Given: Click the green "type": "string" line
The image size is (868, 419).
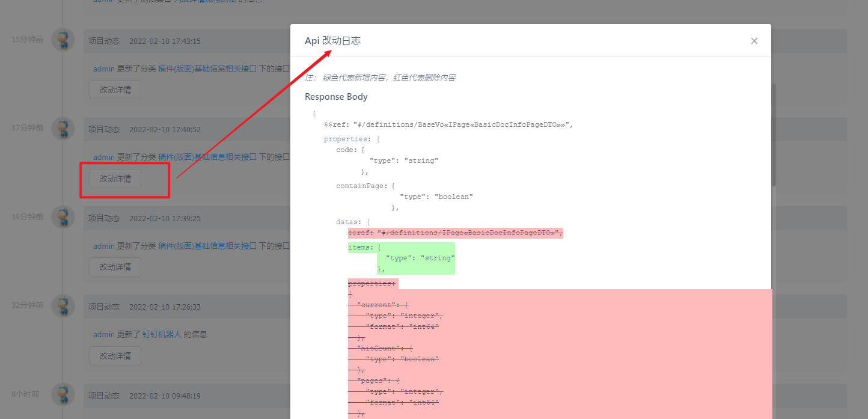Looking at the screenshot, I should pyautogui.click(x=420, y=258).
